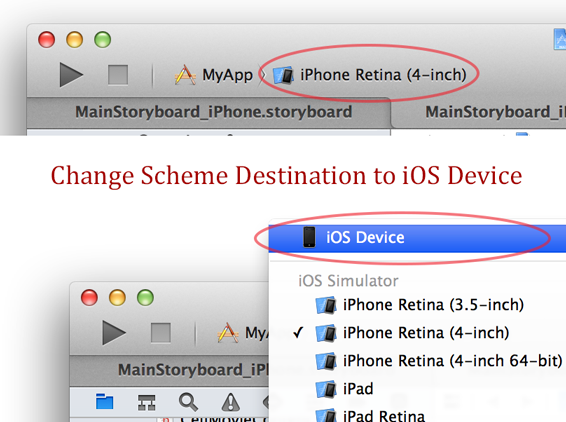Open the Symbol navigator hierarchy icon
Image resolution: width=566 pixels, height=422 pixels.
[147, 402]
